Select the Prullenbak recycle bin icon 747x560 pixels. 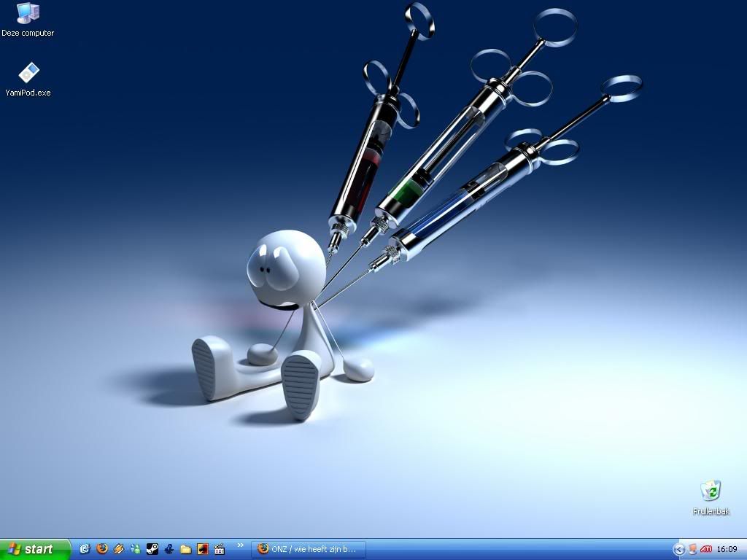coord(711,497)
